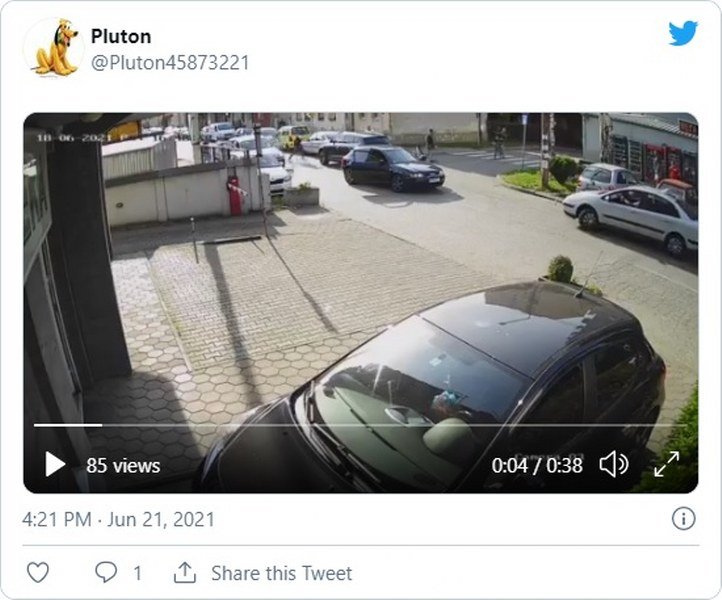Click the Pluto dog profile avatar
This screenshot has height=600, width=722.
coord(55,47)
